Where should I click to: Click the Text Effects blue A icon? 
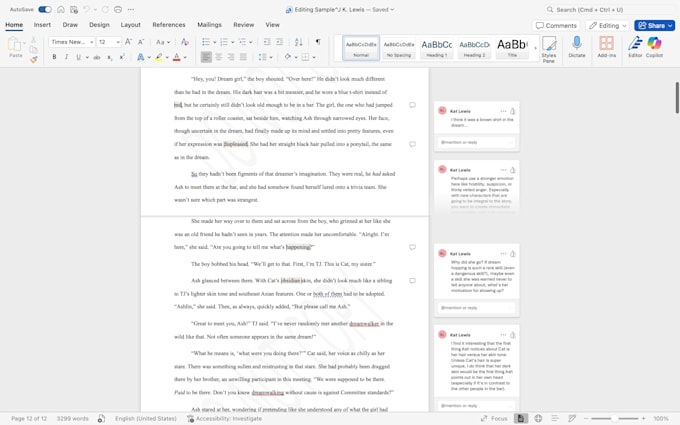(141, 57)
